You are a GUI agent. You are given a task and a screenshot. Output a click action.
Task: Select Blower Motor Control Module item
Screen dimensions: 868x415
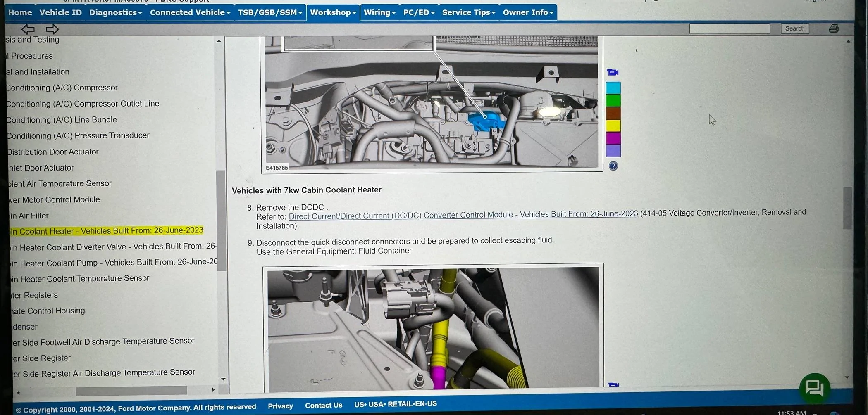point(54,200)
